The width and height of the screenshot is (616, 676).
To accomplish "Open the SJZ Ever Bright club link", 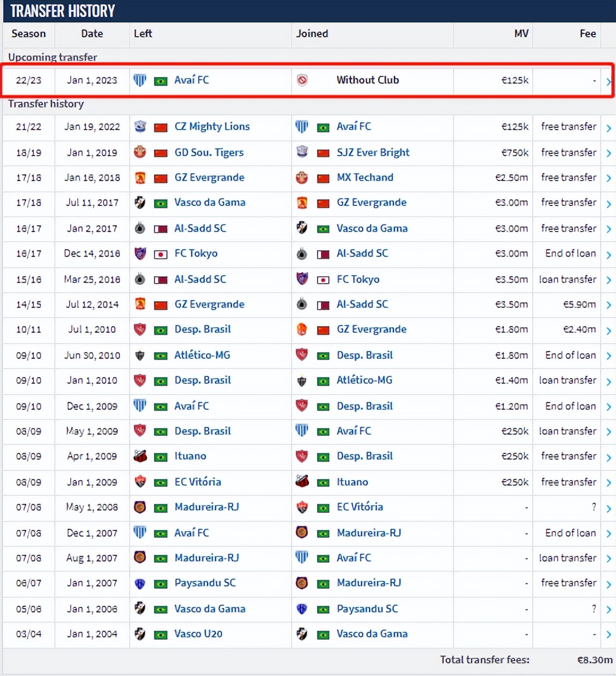I will coord(373,152).
